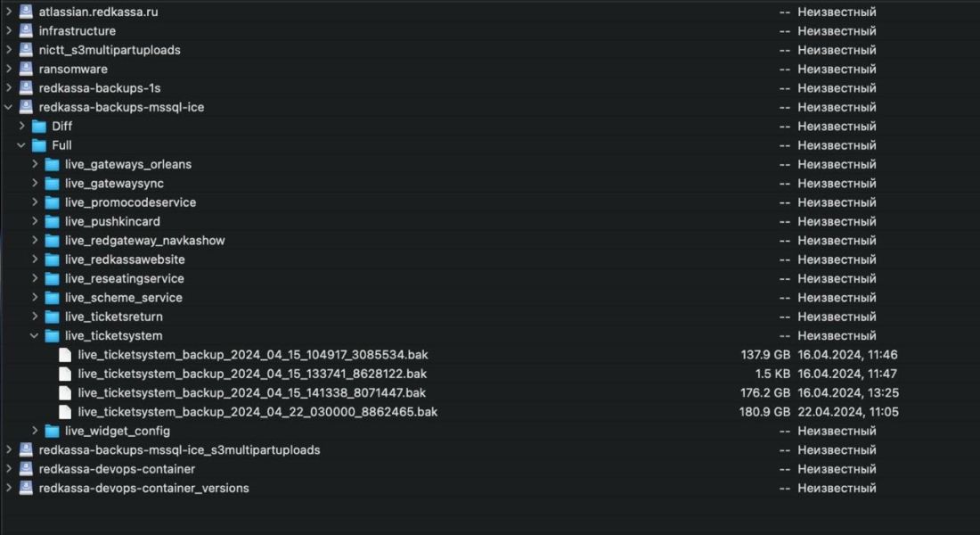The width and height of the screenshot is (980, 535).
Task: Collapse the redkassa-backups-mssql-ice bucket
Action: [x=9, y=107]
